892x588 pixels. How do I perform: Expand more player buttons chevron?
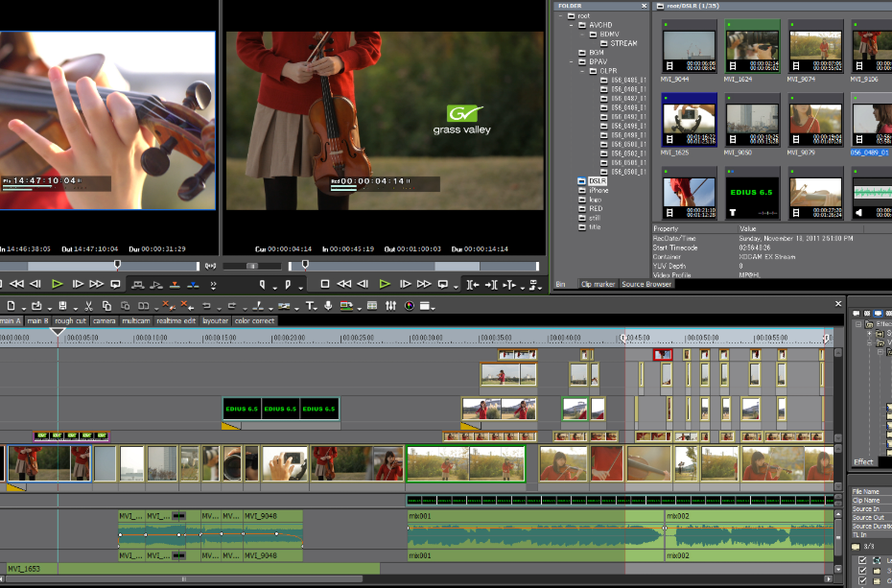[x=213, y=285]
